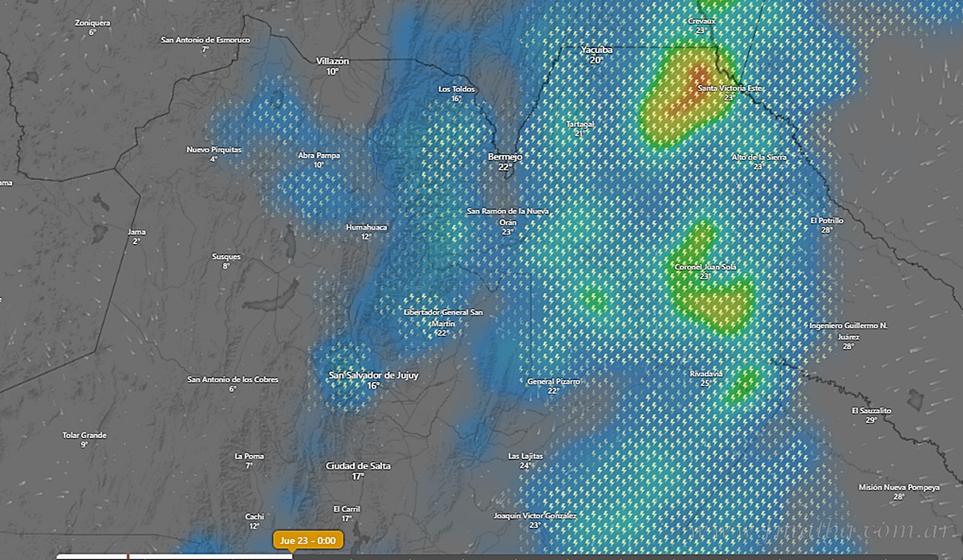
Task: Open Rivadavia location forecast
Action: pyautogui.click(x=705, y=374)
